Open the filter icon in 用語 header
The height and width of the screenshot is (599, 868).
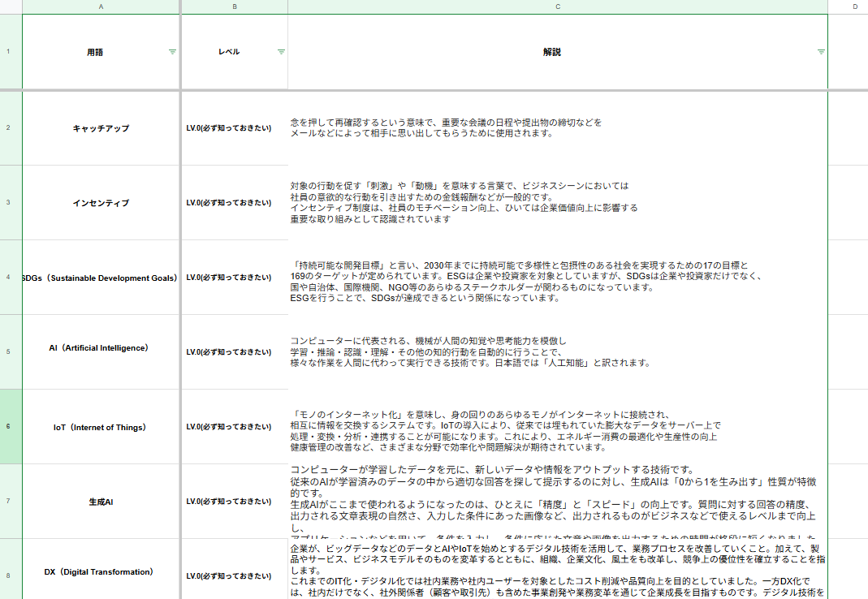(x=172, y=52)
